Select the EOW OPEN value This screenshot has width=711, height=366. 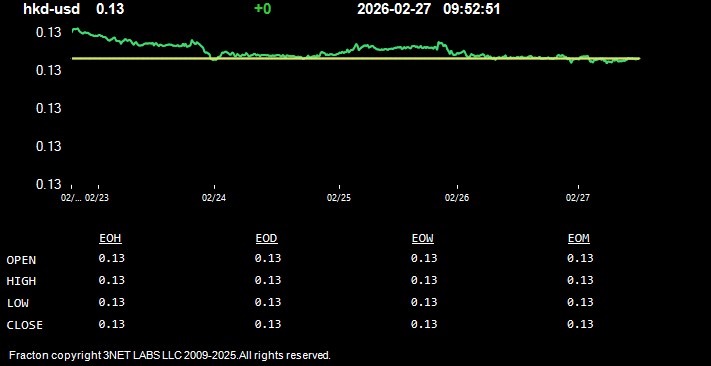pos(424,258)
